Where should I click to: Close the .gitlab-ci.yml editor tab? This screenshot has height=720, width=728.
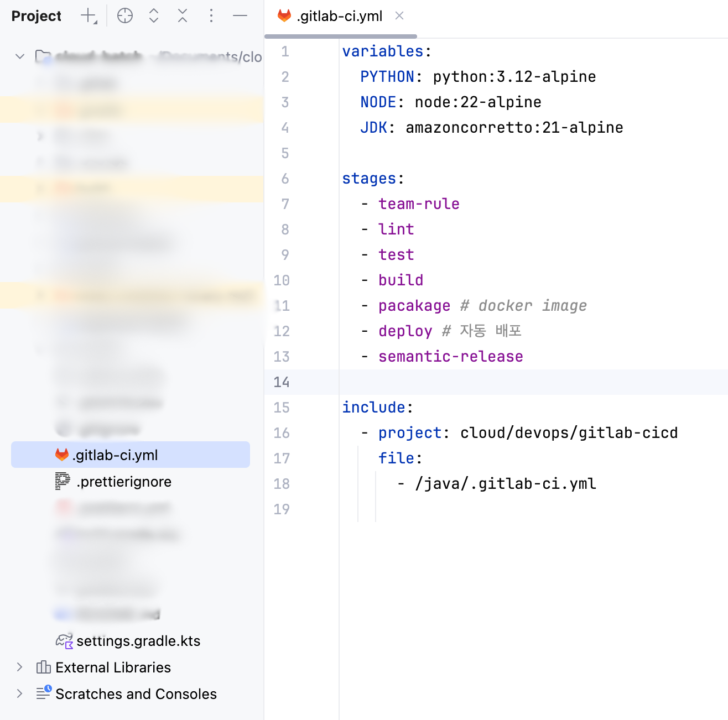coord(399,16)
